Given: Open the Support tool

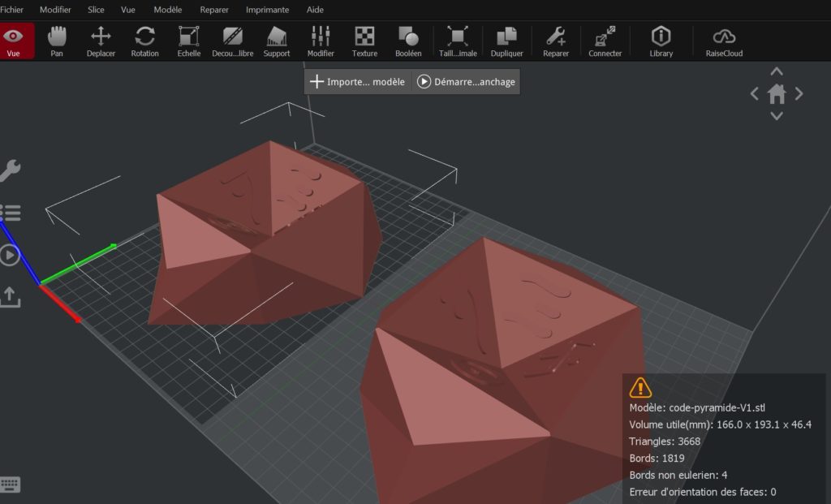Looking at the screenshot, I should tap(276, 41).
